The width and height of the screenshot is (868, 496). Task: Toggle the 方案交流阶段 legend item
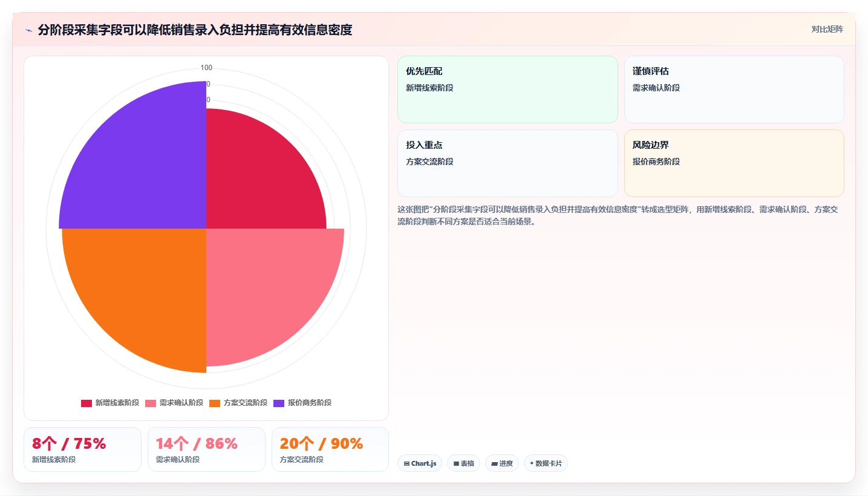pos(238,403)
